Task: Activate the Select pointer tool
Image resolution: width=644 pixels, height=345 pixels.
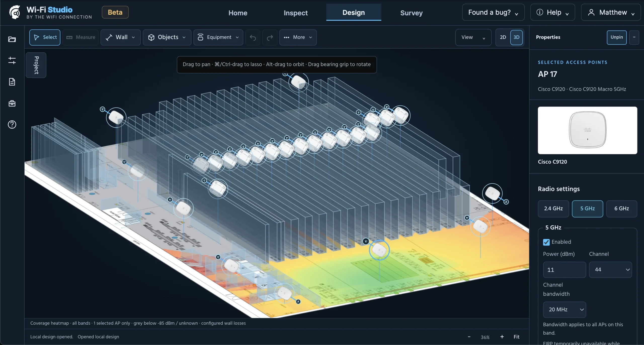Action: [x=45, y=37]
